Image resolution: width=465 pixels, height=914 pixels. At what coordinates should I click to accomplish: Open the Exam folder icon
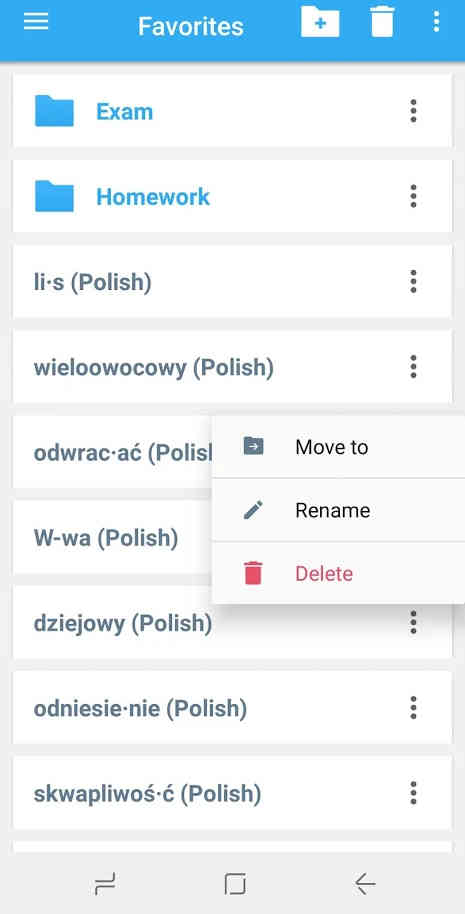coord(54,111)
